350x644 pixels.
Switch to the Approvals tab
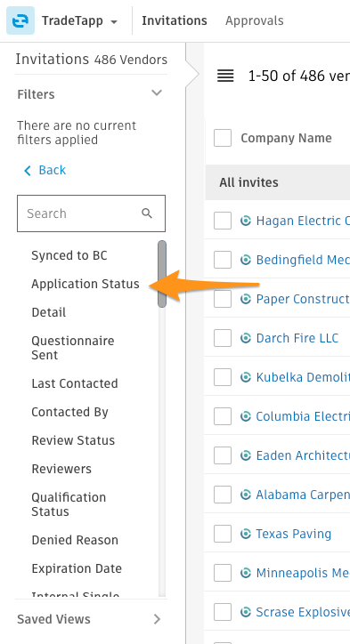point(254,20)
